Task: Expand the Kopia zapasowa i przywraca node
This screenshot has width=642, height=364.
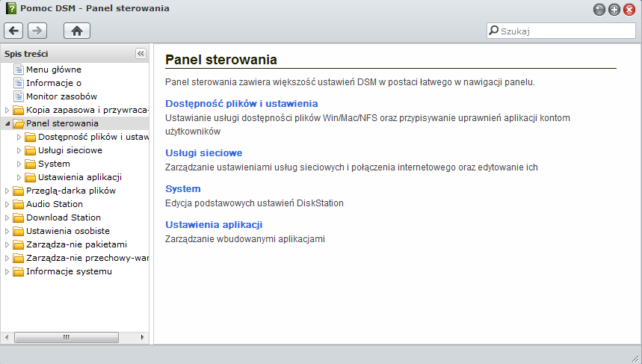Action: tap(7, 110)
